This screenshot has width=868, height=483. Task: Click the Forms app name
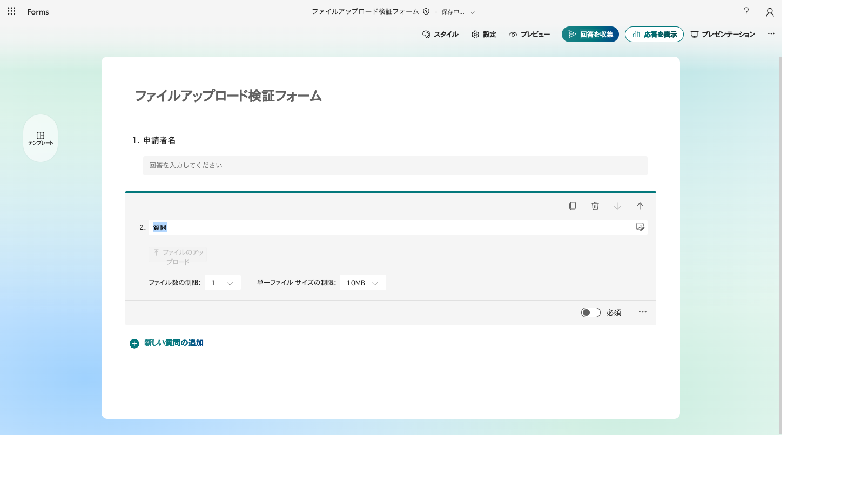tap(38, 12)
